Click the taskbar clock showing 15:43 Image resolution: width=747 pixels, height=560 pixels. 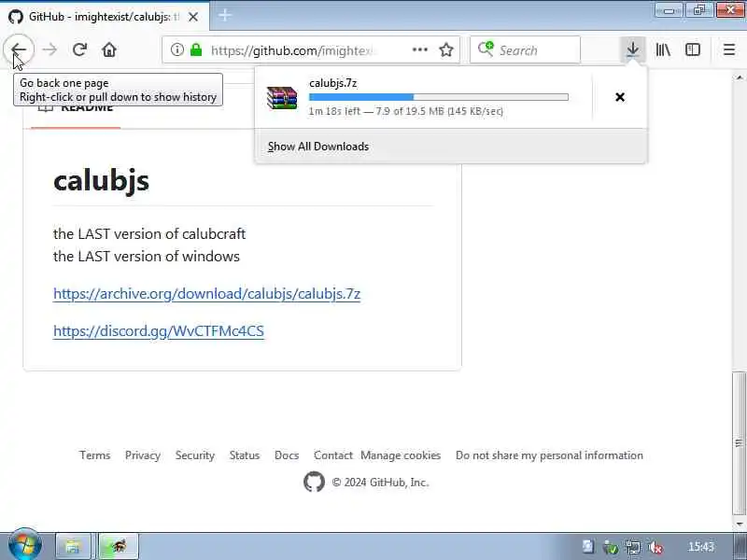[x=701, y=547]
